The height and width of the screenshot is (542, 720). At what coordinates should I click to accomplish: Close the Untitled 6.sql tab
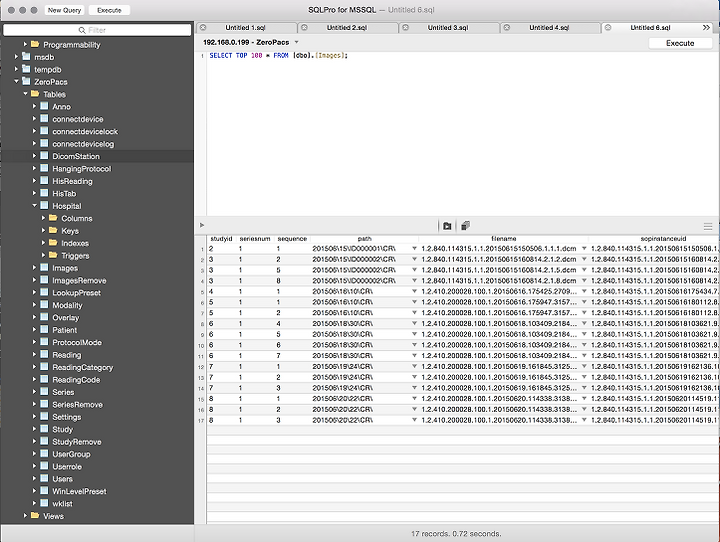click(608, 28)
